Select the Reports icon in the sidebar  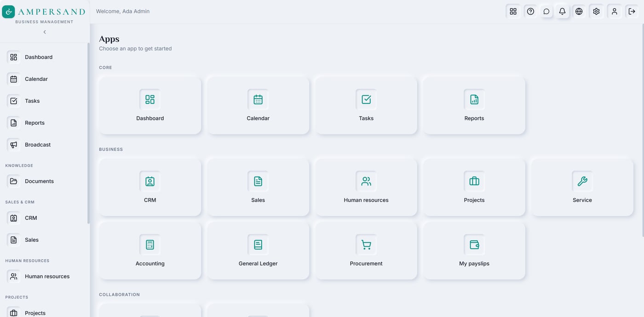click(14, 123)
